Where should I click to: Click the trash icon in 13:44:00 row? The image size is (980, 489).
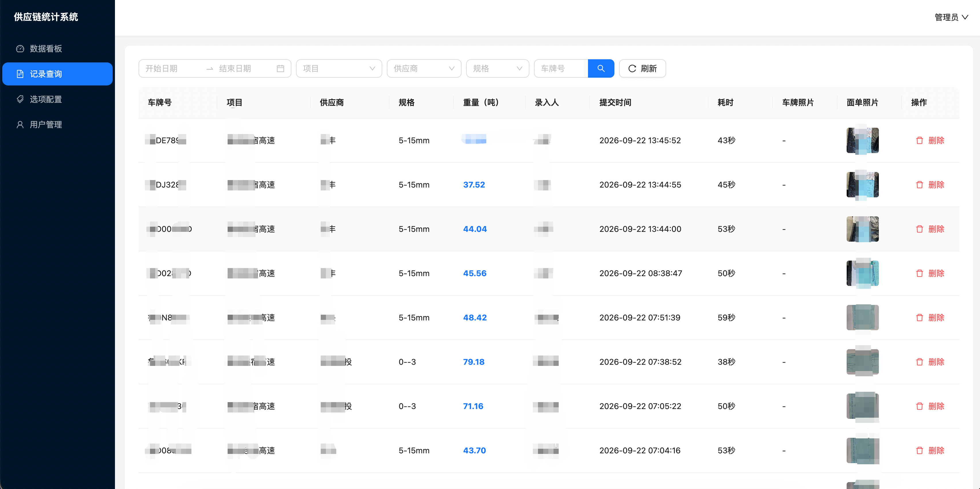coord(920,229)
